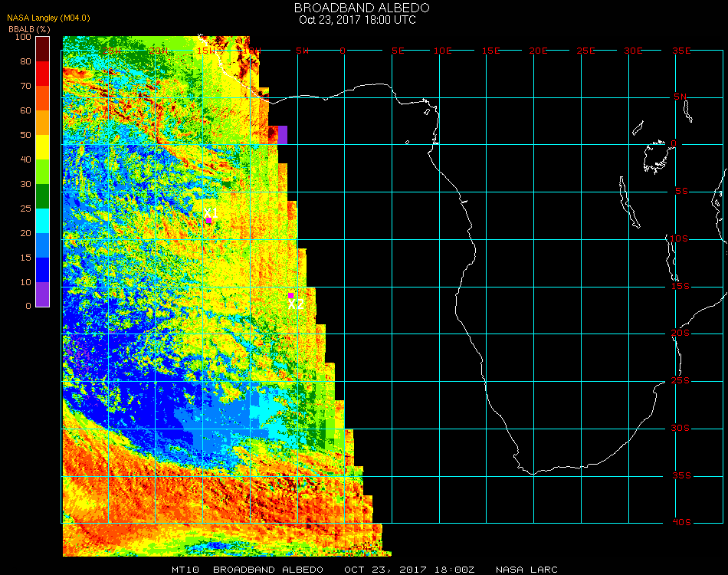Click the dark red 80-100 colorbar segment
Viewport: 728px width, 575px height.
[x=43, y=49]
